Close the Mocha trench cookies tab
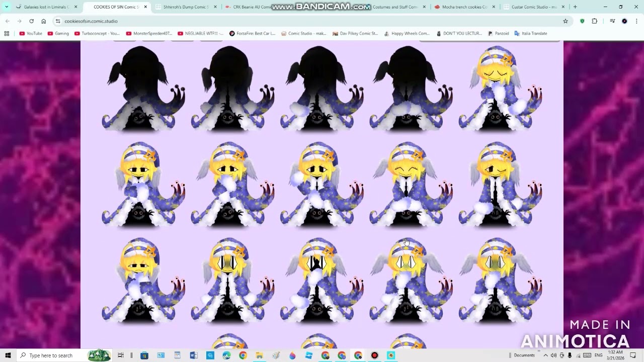 (494, 7)
